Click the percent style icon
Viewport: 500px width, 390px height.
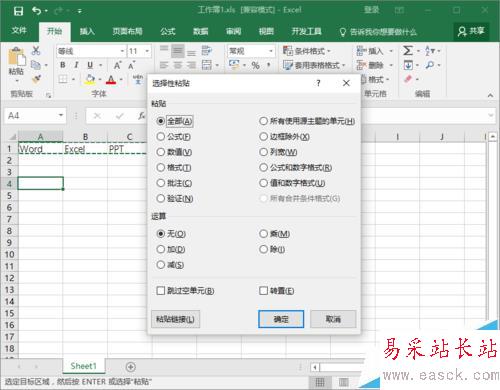click(x=255, y=65)
